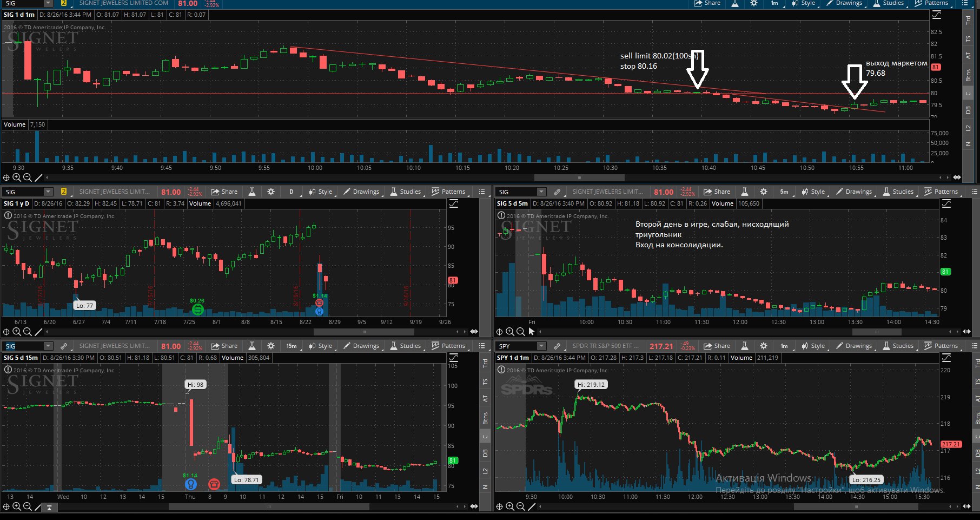The width and height of the screenshot is (980, 520).
Task: Open Studies menu in SPY chart
Action: [898, 346]
